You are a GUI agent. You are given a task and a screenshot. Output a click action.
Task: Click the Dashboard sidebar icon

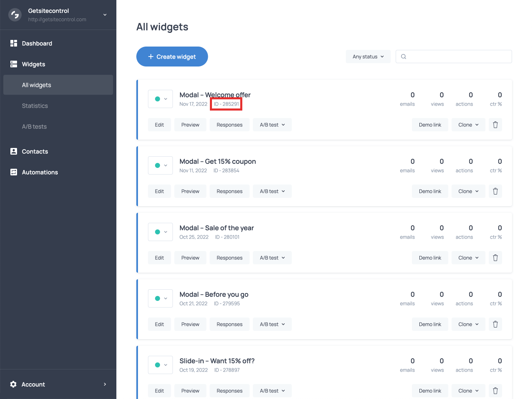tap(14, 43)
